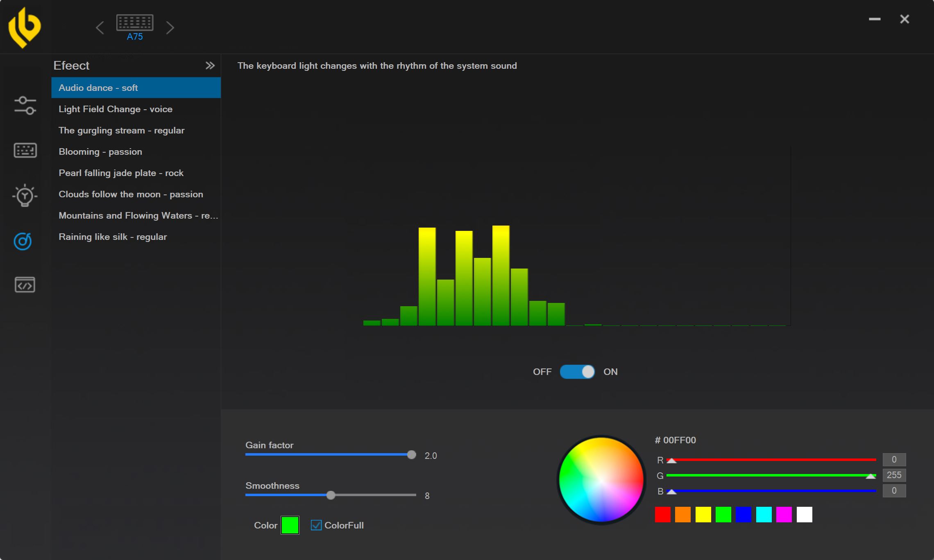Toggle the OFF/ON music rhythm switch

577,372
